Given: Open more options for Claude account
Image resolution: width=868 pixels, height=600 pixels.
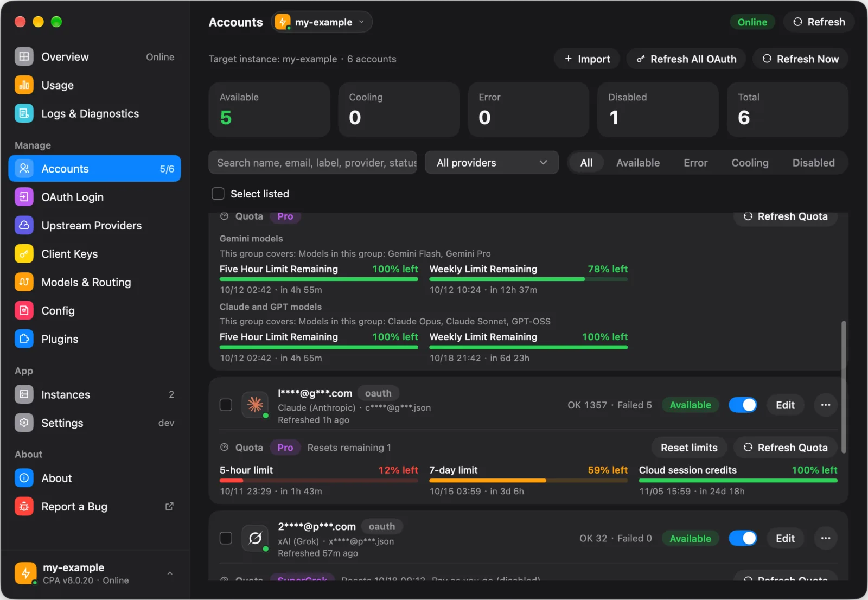Looking at the screenshot, I should (x=826, y=405).
